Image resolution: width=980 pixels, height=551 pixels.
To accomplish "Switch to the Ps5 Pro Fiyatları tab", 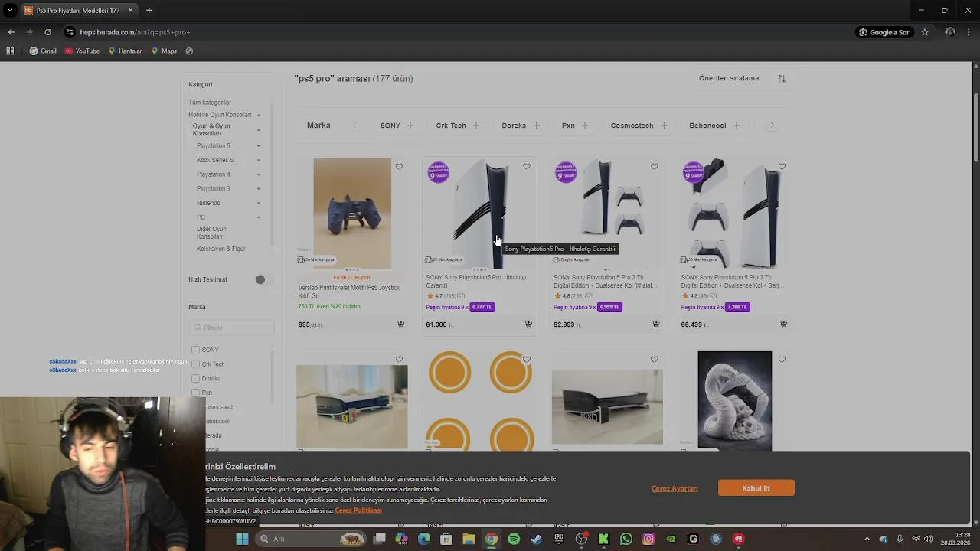I will 79,11.
